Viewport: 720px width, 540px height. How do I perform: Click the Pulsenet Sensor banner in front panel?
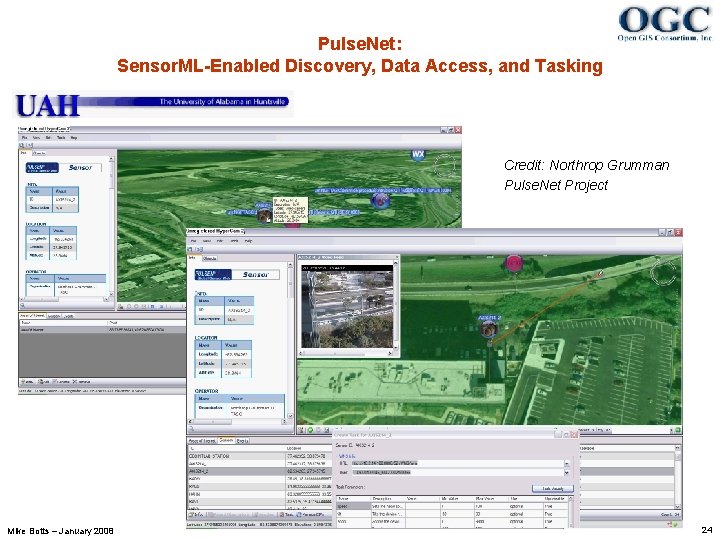237,275
